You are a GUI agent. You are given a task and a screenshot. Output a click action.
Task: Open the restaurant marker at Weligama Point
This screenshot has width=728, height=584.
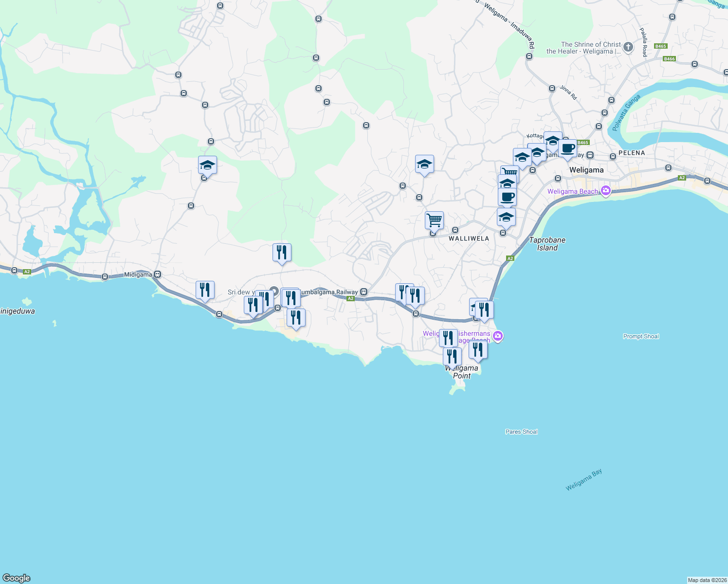(x=452, y=356)
